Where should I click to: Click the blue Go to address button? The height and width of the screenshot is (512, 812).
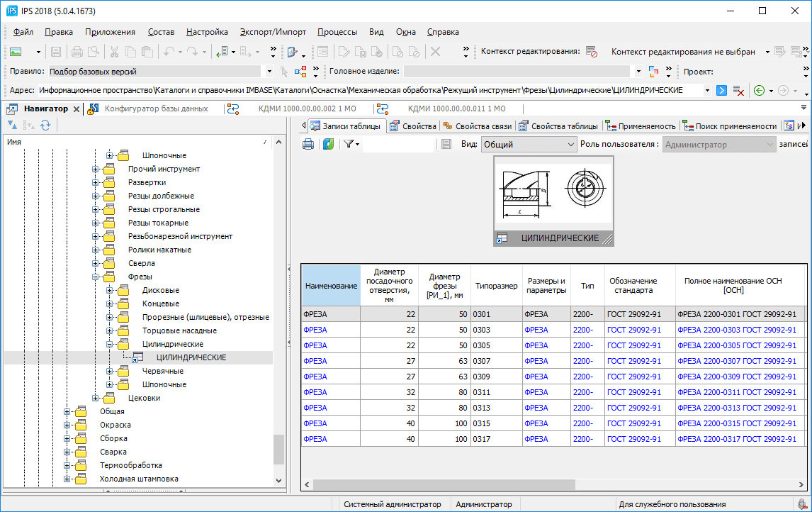point(721,91)
